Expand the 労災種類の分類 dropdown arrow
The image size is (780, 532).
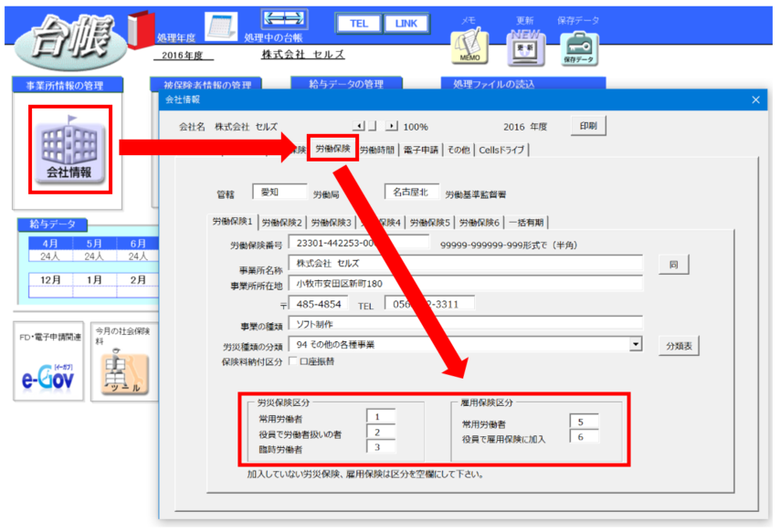(x=636, y=344)
